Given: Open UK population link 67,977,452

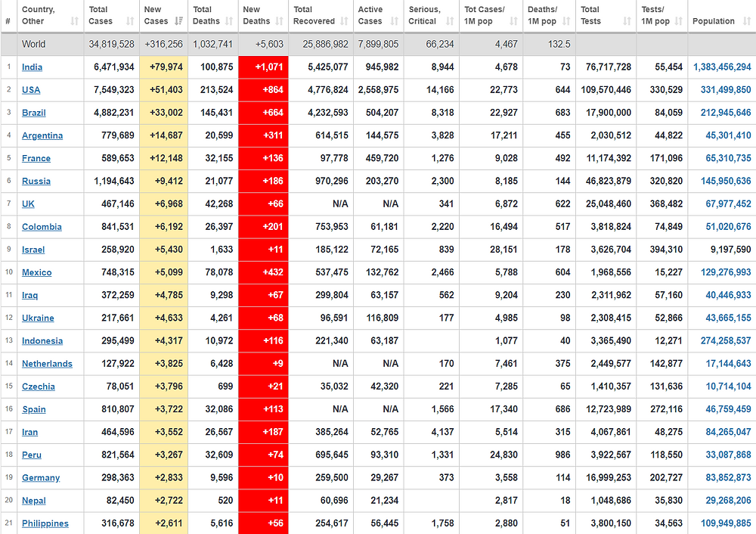Looking at the screenshot, I should click(x=728, y=204).
